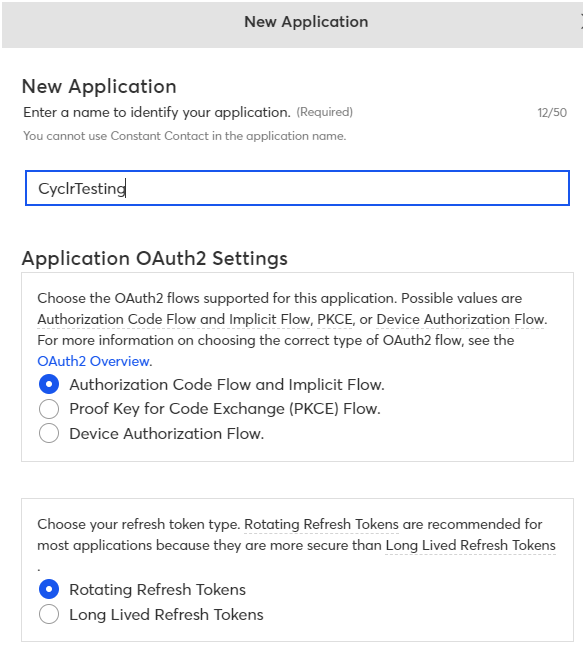585x656 pixels.
Task: Enable the Rotating Refresh Tokens radio option
Action: coord(49,589)
